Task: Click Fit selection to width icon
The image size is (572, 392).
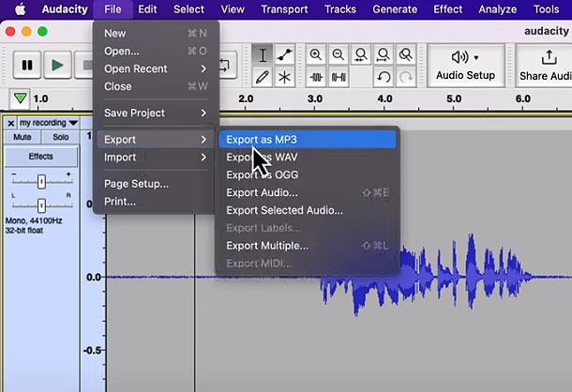Action: 361,55
